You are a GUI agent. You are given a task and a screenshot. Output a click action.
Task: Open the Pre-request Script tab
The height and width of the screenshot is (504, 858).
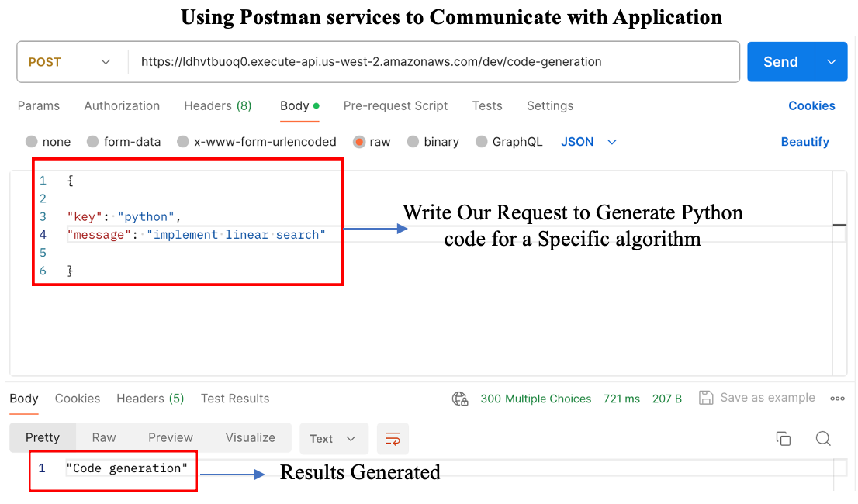[396, 106]
